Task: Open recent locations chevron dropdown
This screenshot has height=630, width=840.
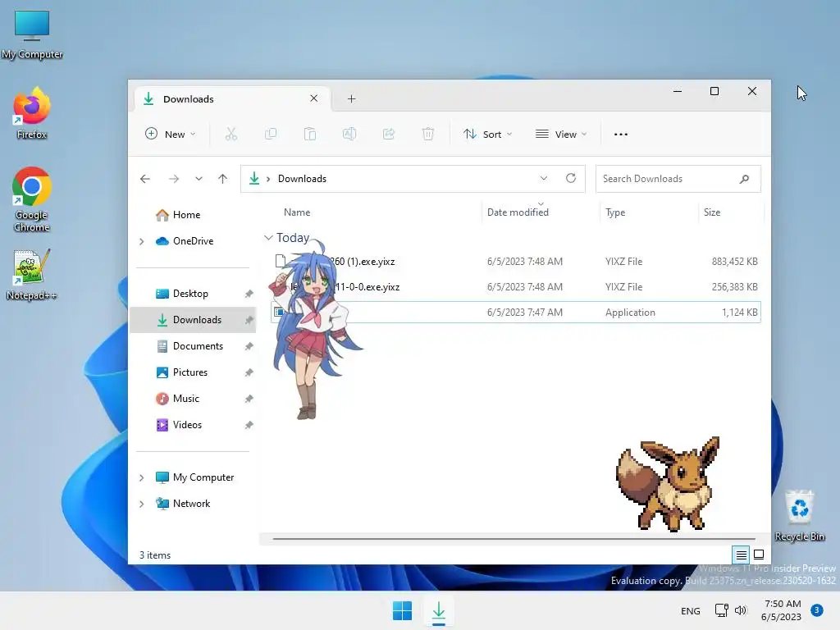Action: click(199, 179)
